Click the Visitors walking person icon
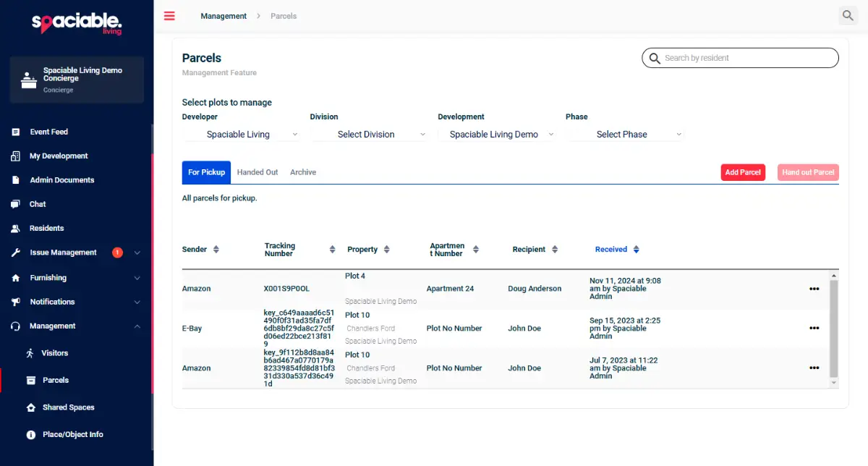Screen dimensions: 868x466 click(30, 353)
